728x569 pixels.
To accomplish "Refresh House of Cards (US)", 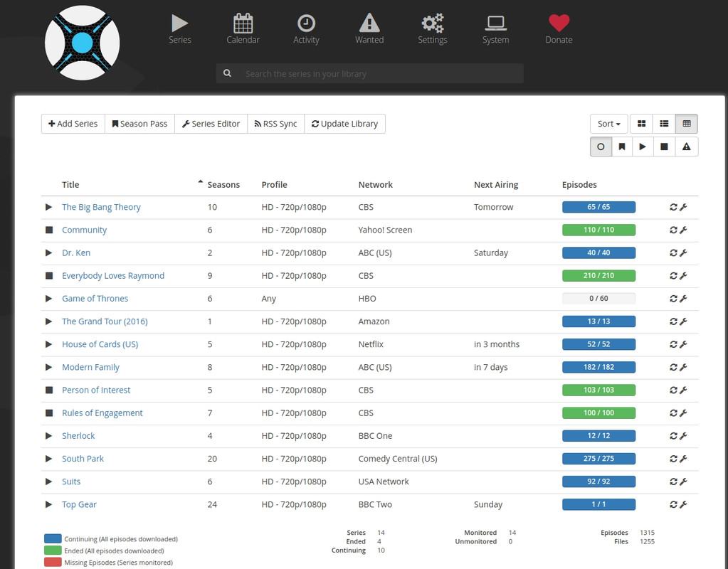I will tap(673, 344).
